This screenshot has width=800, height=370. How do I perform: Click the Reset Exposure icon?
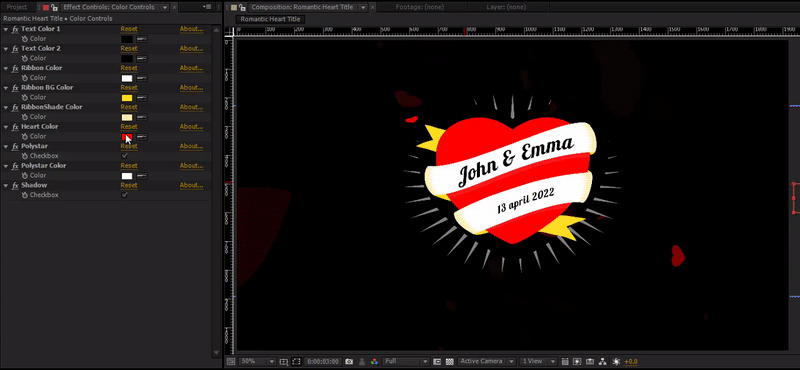616,361
